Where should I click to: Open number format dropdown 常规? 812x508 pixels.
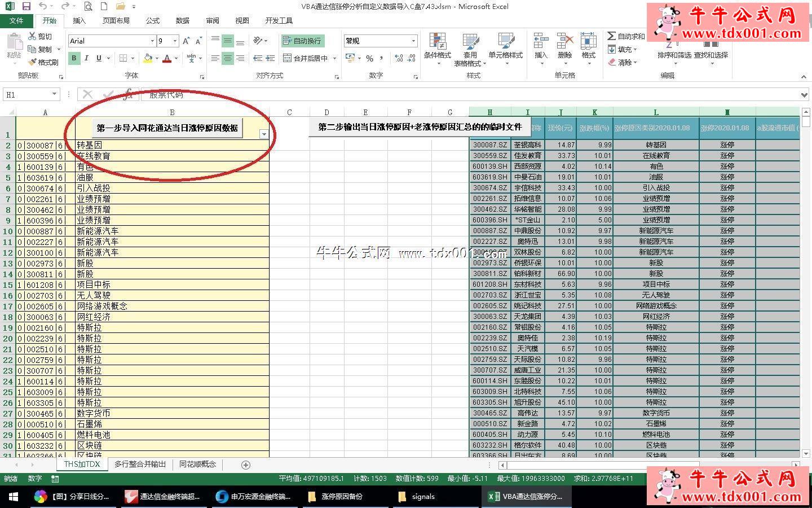(413, 41)
